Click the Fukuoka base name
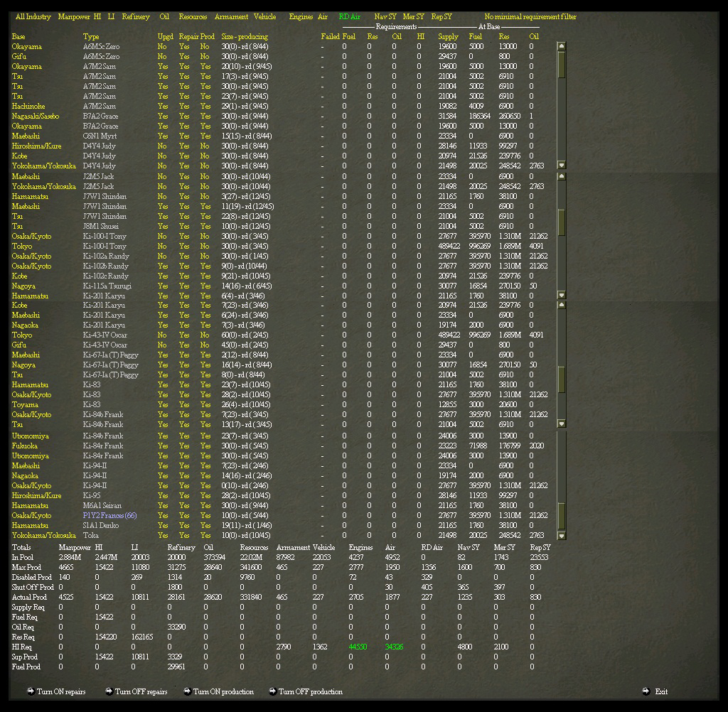This screenshot has width=728, height=712. click(25, 446)
